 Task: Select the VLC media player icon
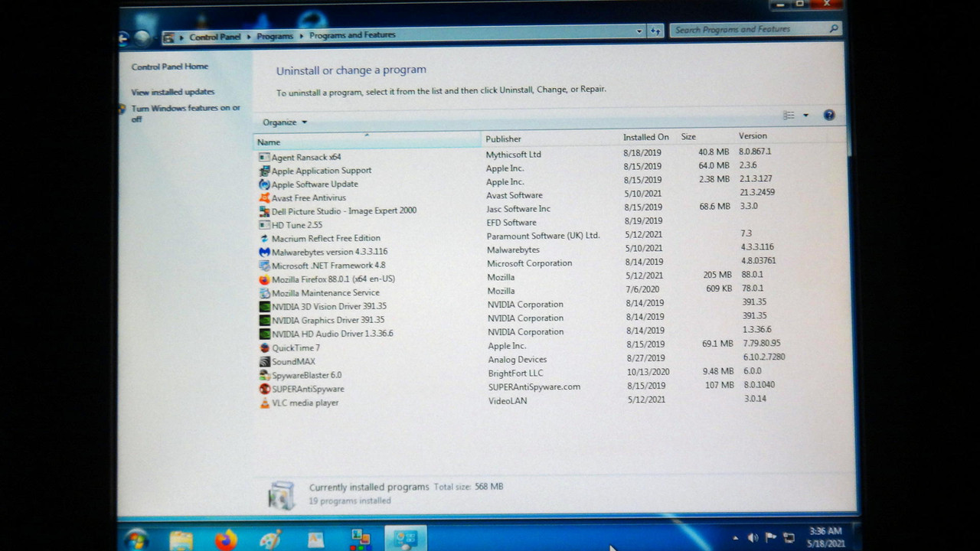tap(264, 403)
